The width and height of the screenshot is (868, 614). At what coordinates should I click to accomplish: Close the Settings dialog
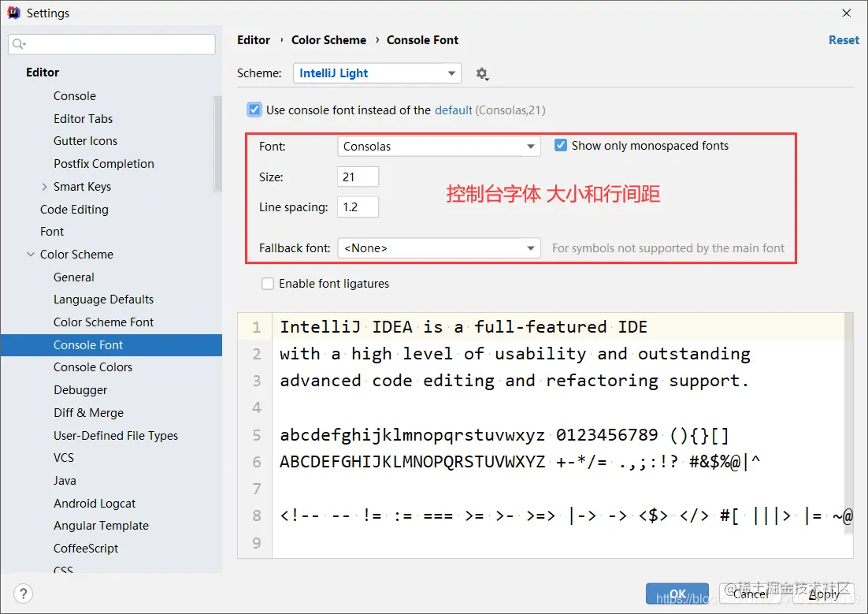[x=847, y=13]
